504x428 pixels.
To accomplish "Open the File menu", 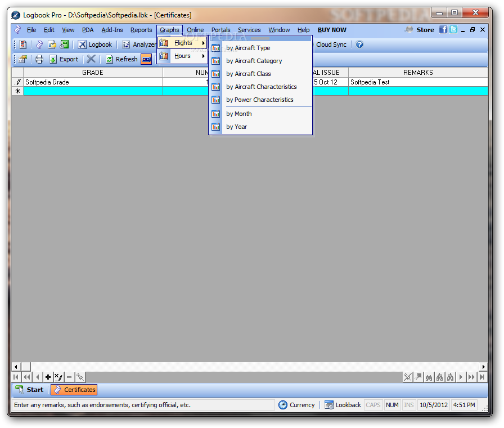I will (x=31, y=30).
